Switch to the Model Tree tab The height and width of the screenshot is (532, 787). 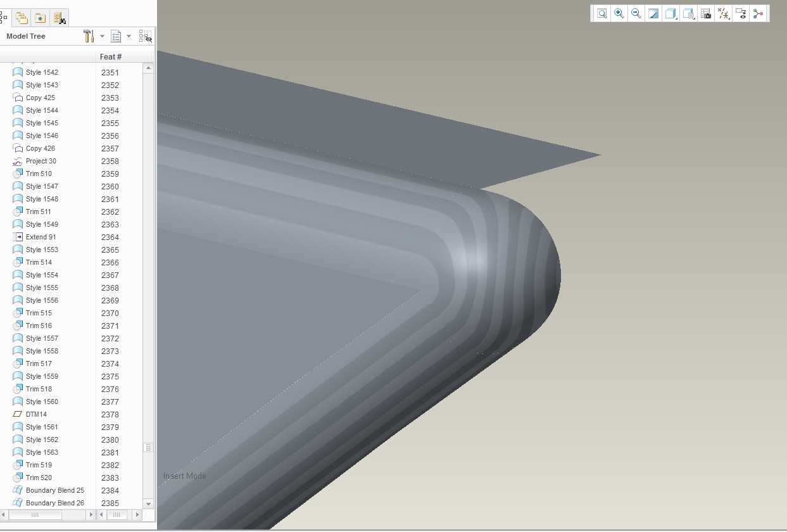coord(4,18)
